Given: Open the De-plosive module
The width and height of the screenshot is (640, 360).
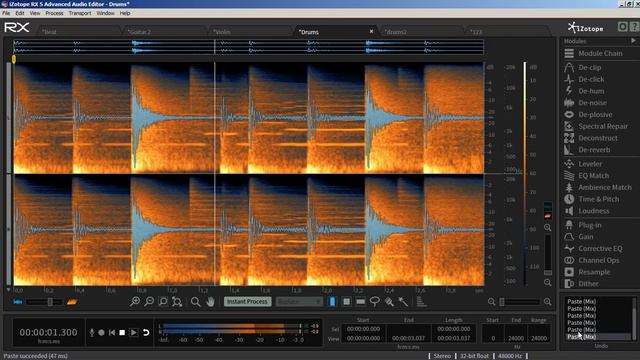Looking at the screenshot, I should (588, 115).
